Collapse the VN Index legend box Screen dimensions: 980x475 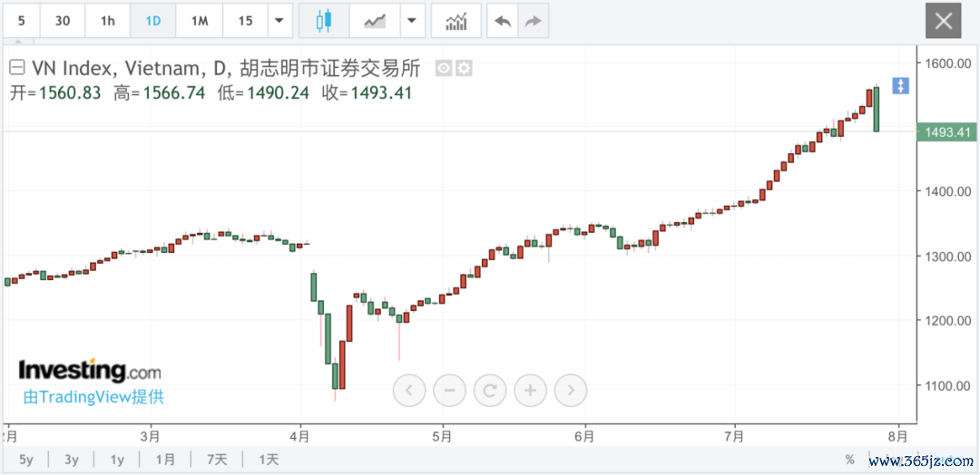(18, 67)
